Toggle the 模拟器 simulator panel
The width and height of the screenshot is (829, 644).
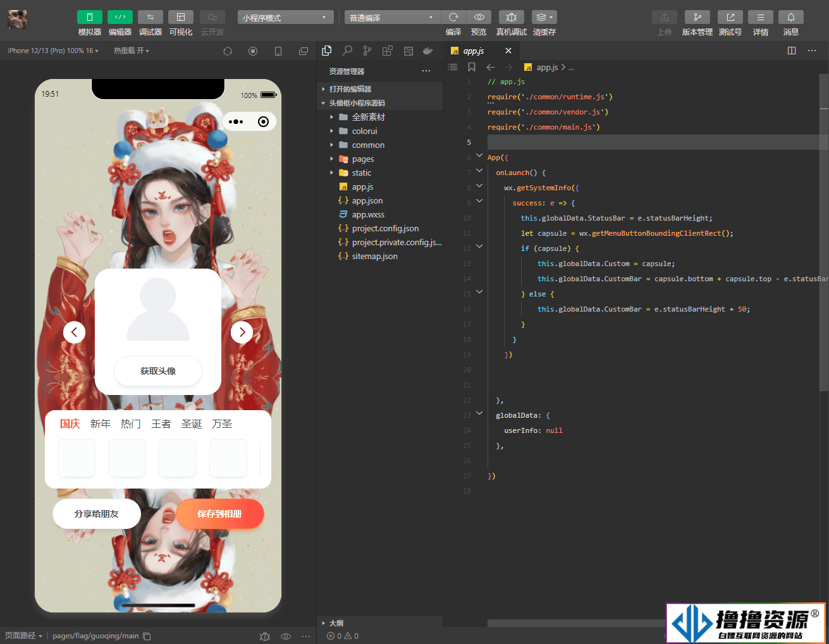[90, 17]
